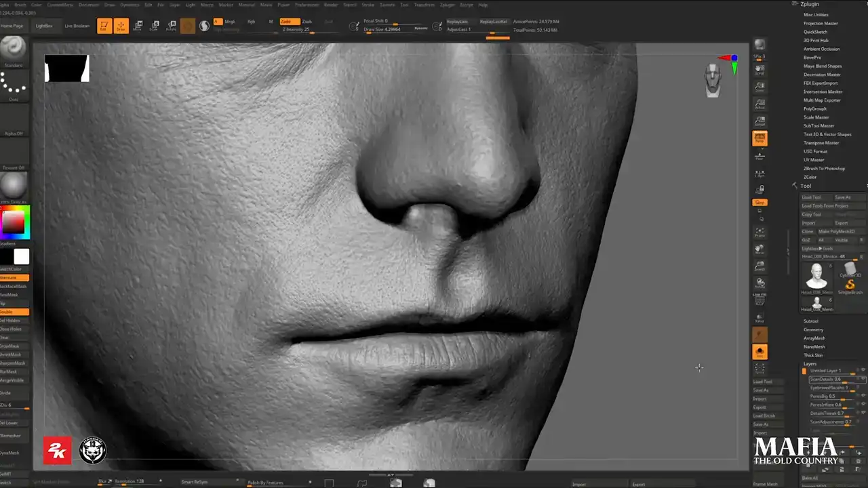Click the LightBox button
868x488 pixels.
click(x=44, y=26)
